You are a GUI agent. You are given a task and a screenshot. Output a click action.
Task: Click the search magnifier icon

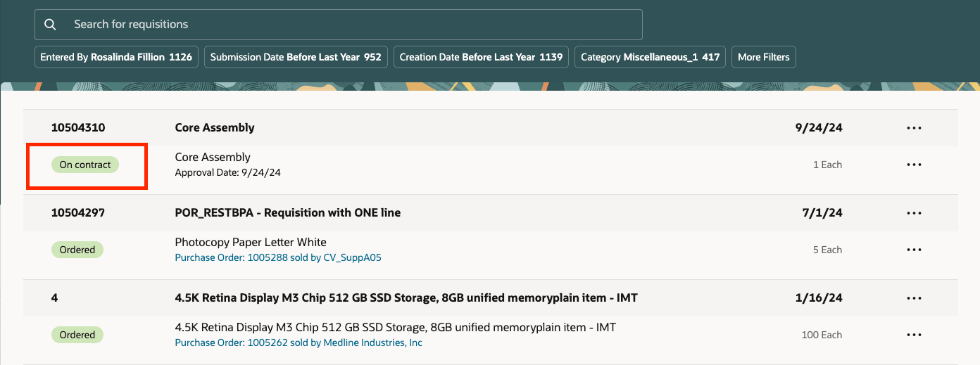pos(50,25)
